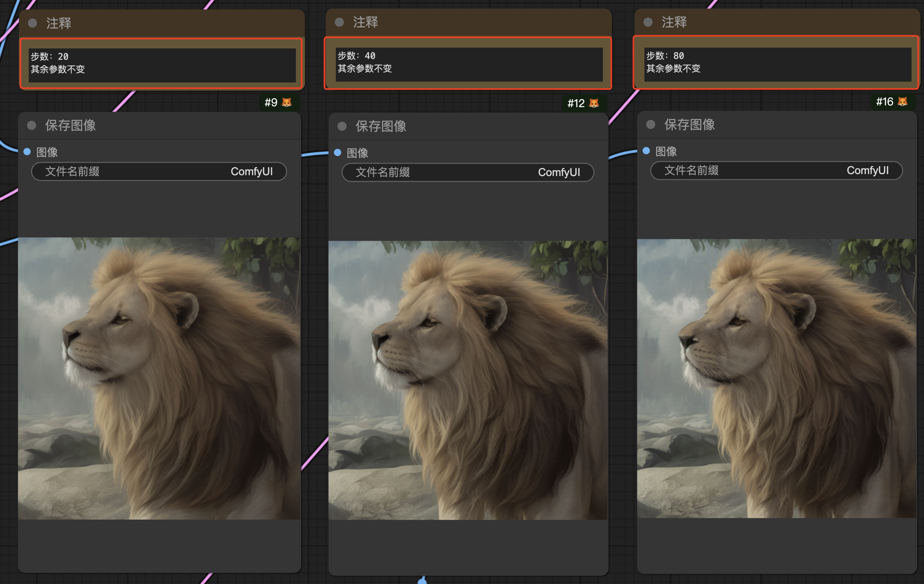The width and height of the screenshot is (924, 584).
Task: Select the 文件名前缀 field on save node #9
Action: click(159, 172)
